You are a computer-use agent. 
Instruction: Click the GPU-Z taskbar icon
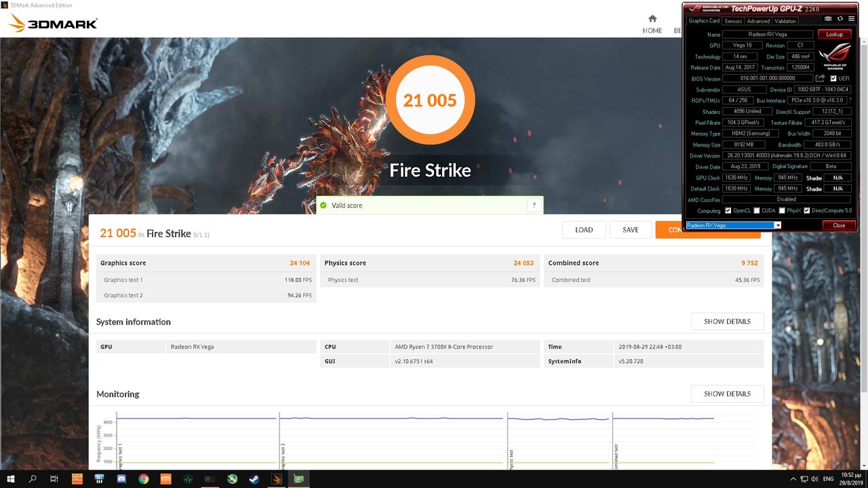[x=298, y=479]
